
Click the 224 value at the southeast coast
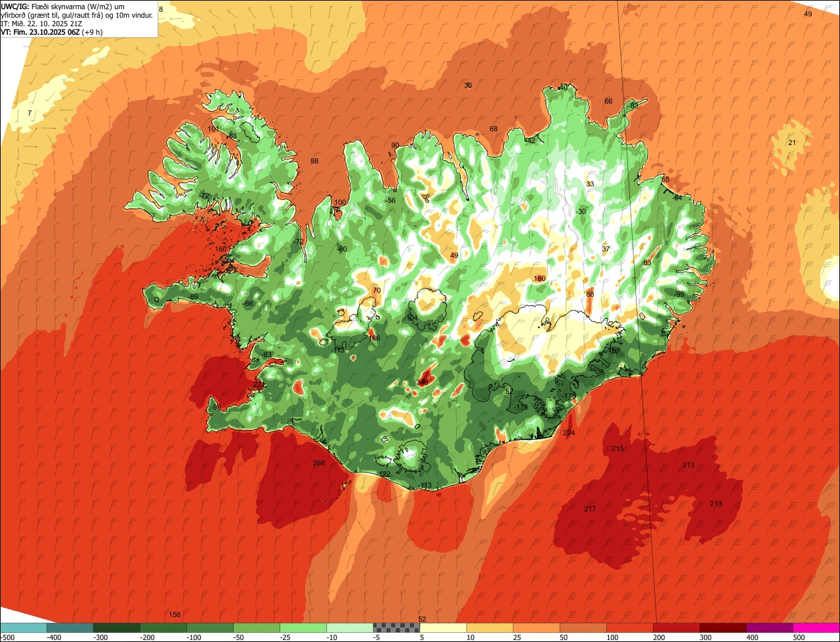[569, 433]
